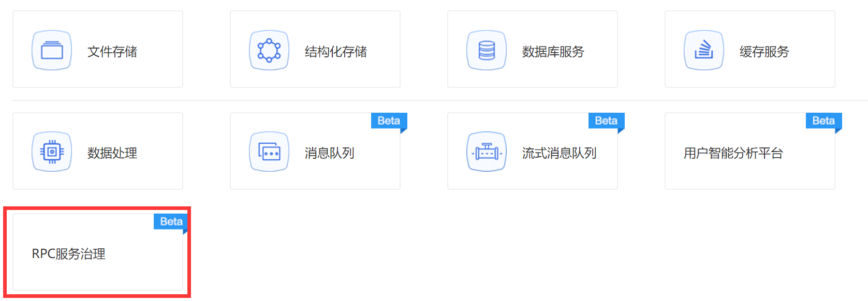Image resolution: width=868 pixels, height=301 pixels.
Task: Go to 结构化存储 service text
Action: click(x=336, y=52)
